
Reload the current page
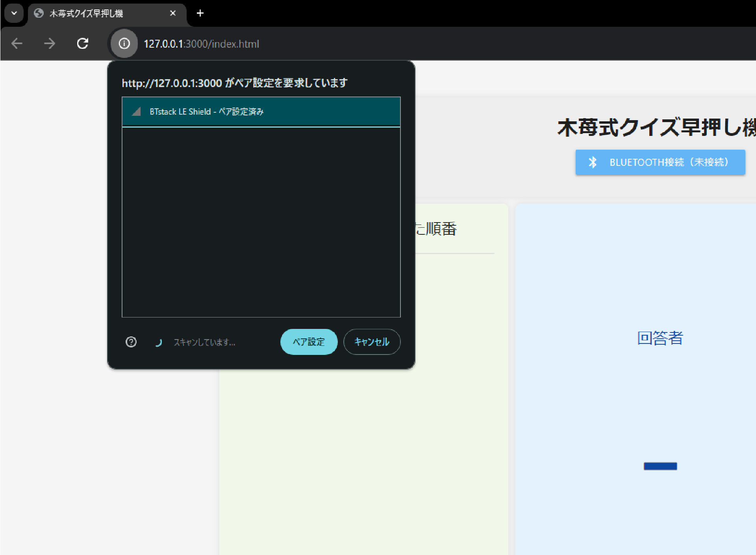83,43
